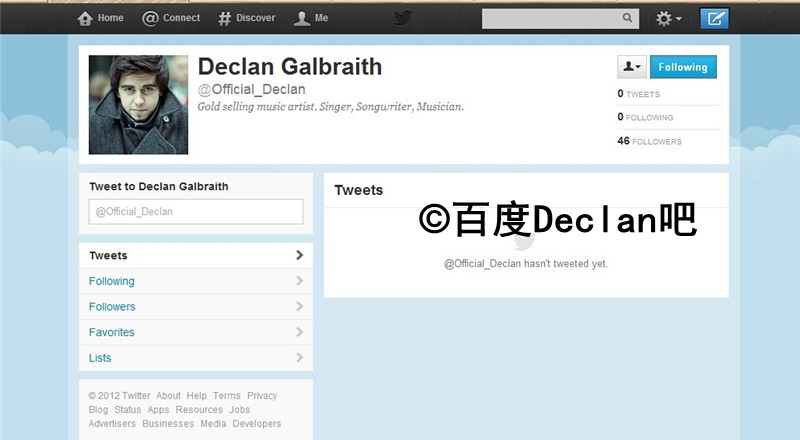The image size is (800, 440).
Task: Click the hasn't tweeted yet message
Action: 526,264
